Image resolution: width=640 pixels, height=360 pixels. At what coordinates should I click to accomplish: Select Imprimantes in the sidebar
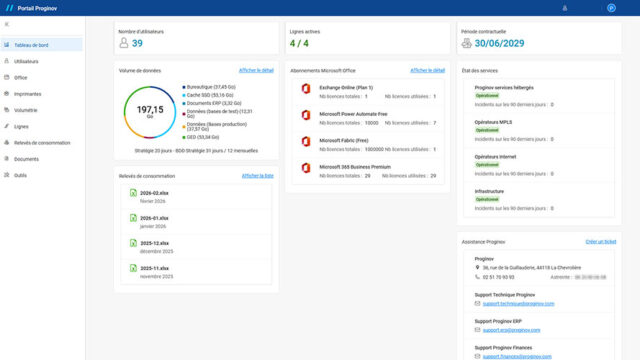click(42, 94)
